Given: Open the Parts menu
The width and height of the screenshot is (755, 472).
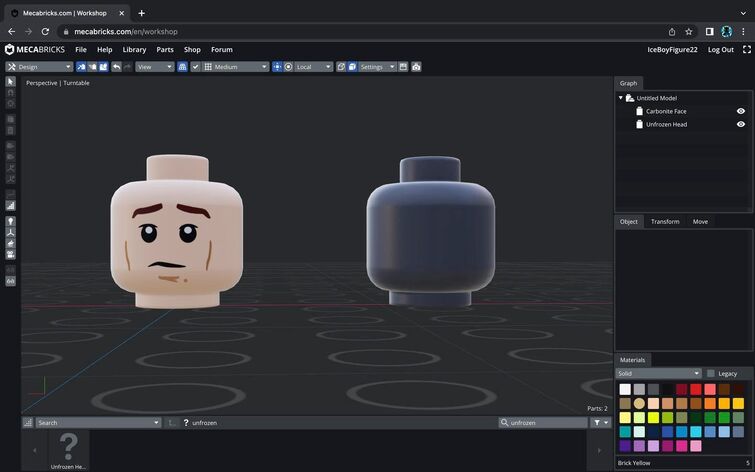Looking at the screenshot, I should pos(165,50).
